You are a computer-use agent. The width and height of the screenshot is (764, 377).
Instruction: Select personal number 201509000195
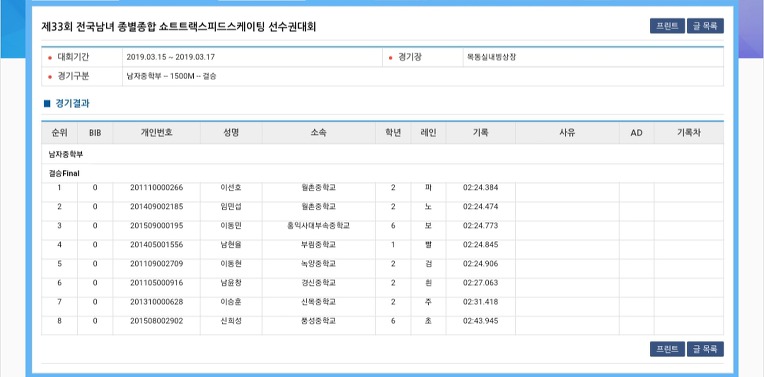click(x=156, y=226)
